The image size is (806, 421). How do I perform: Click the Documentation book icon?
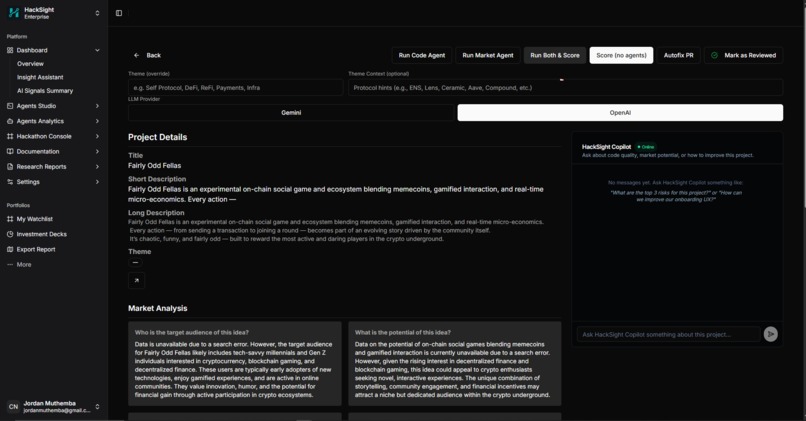[10, 152]
